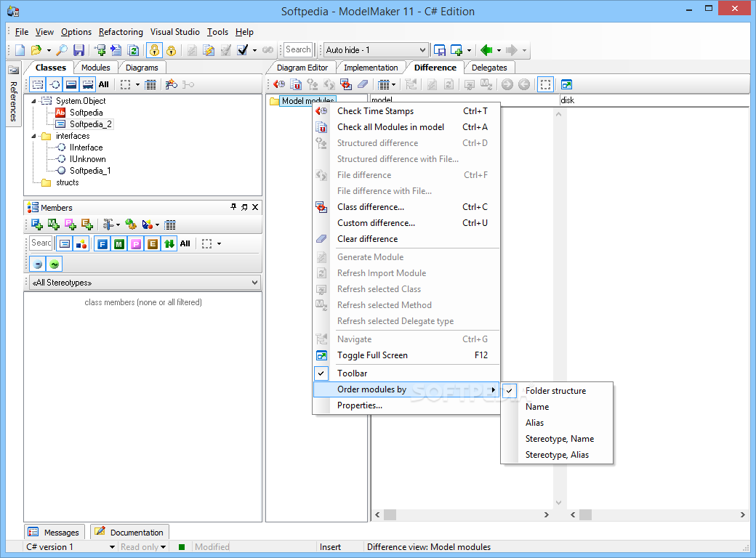Image resolution: width=756 pixels, height=558 pixels.
Task: Click the Clear difference eraser toolbar icon
Action: coord(363,84)
